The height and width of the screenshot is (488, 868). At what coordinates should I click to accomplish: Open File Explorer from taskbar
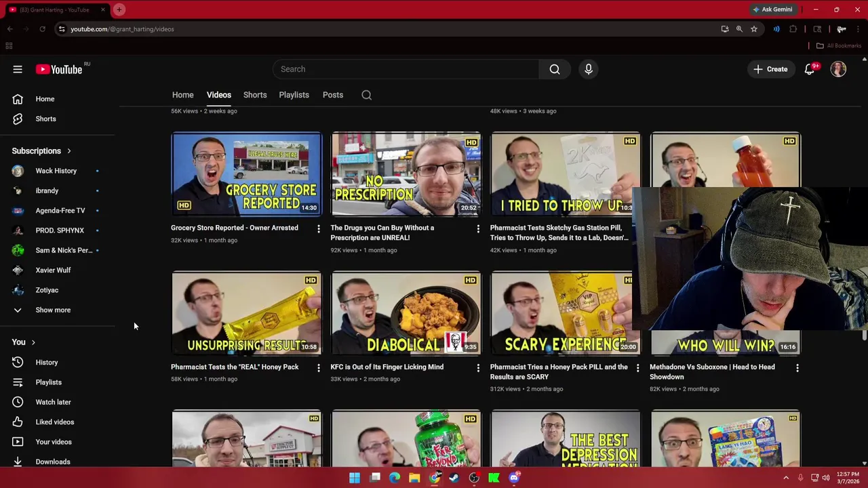414,478
